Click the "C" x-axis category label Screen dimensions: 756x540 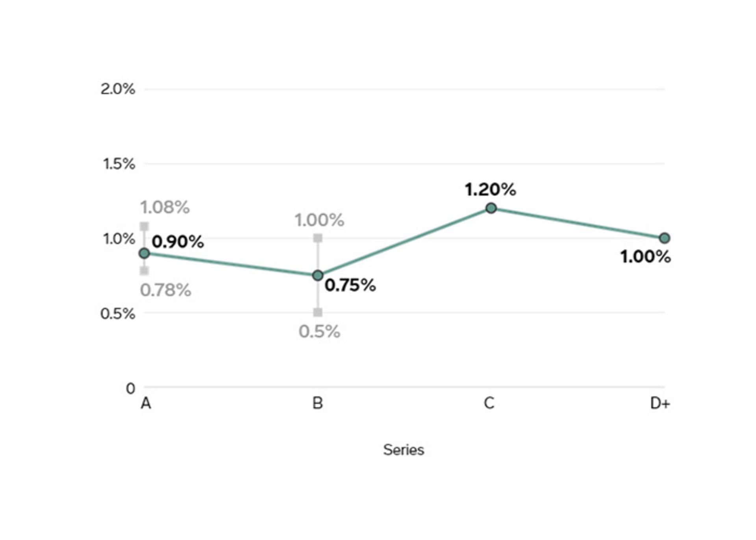489,403
